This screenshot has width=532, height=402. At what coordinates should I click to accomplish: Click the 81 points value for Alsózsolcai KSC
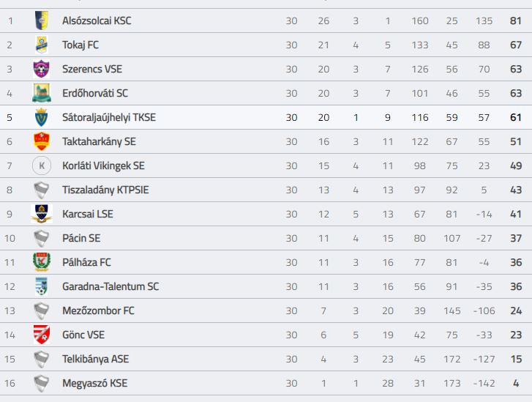click(516, 21)
